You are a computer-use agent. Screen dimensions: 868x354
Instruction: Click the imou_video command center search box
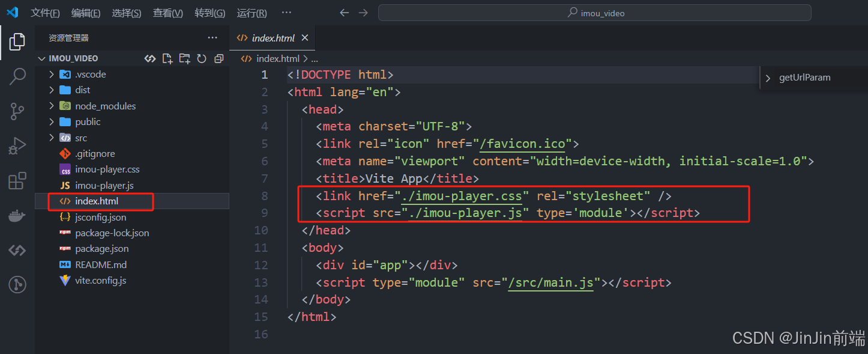[594, 13]
